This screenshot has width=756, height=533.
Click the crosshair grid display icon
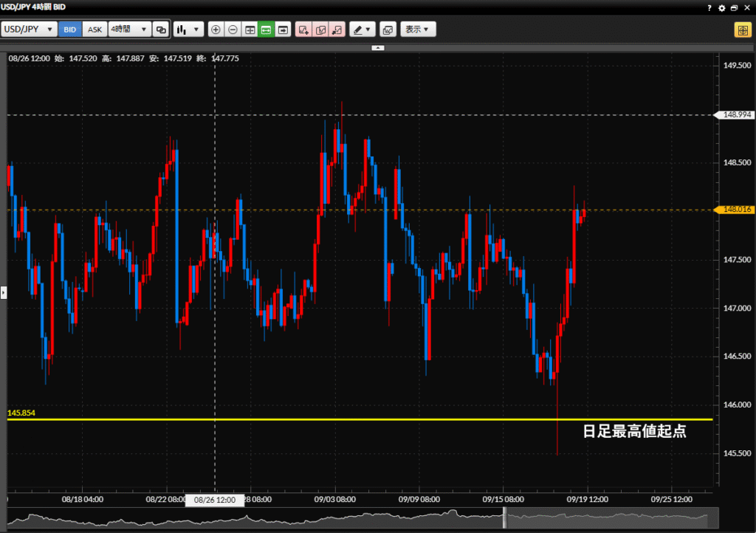(250, 30)
